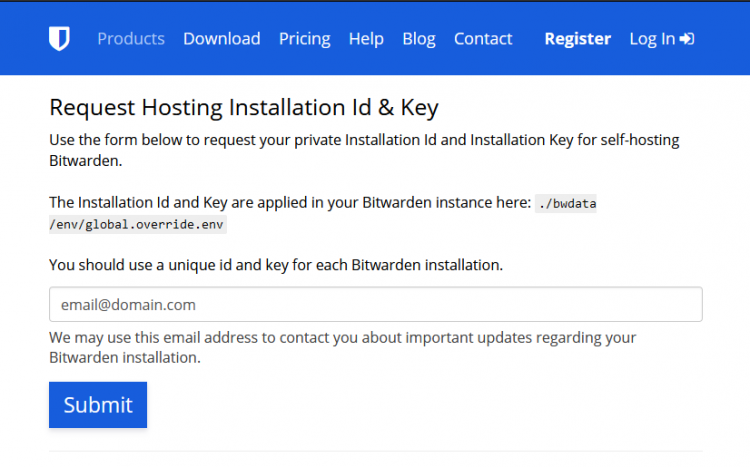
Task: Focus the email@domain.com input field
Action: [375, 304]
